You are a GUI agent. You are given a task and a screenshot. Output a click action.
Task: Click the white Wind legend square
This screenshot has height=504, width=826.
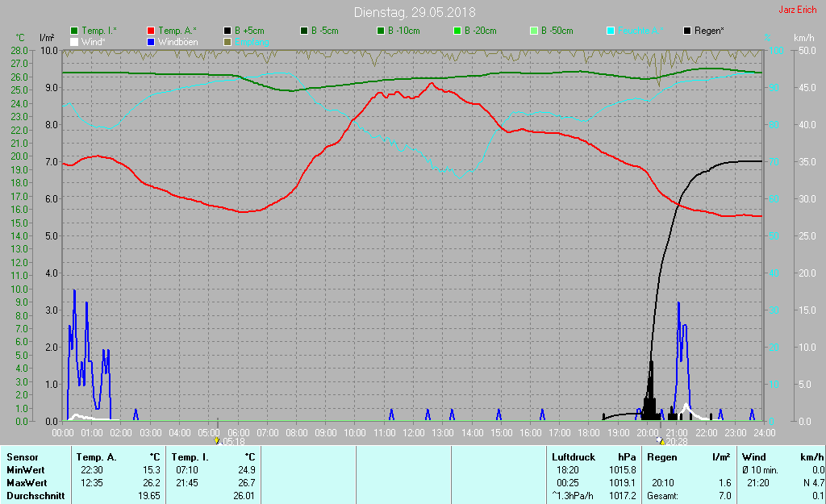[75, 41]
